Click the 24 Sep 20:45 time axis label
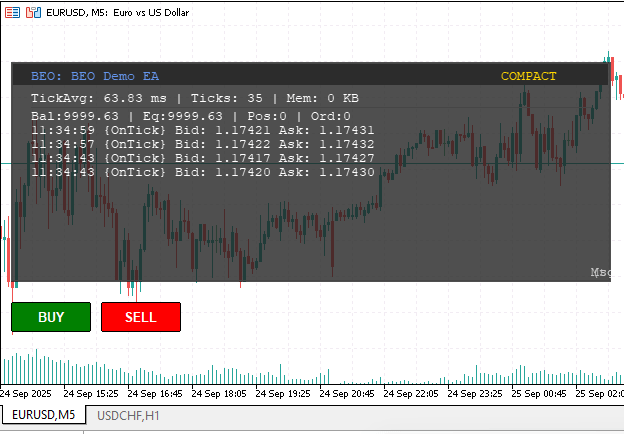This screenshot has height=434, width=624. coord(347,393)
